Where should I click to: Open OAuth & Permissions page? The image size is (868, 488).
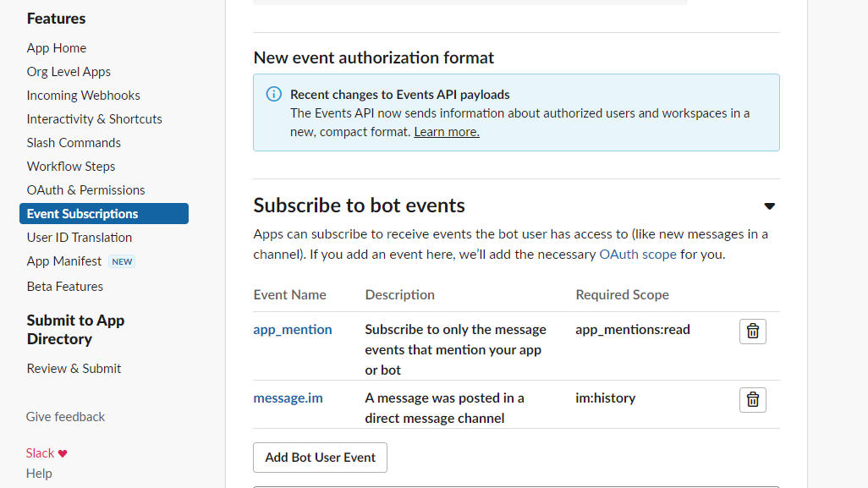pyautogui.click(x=85, y=190)
